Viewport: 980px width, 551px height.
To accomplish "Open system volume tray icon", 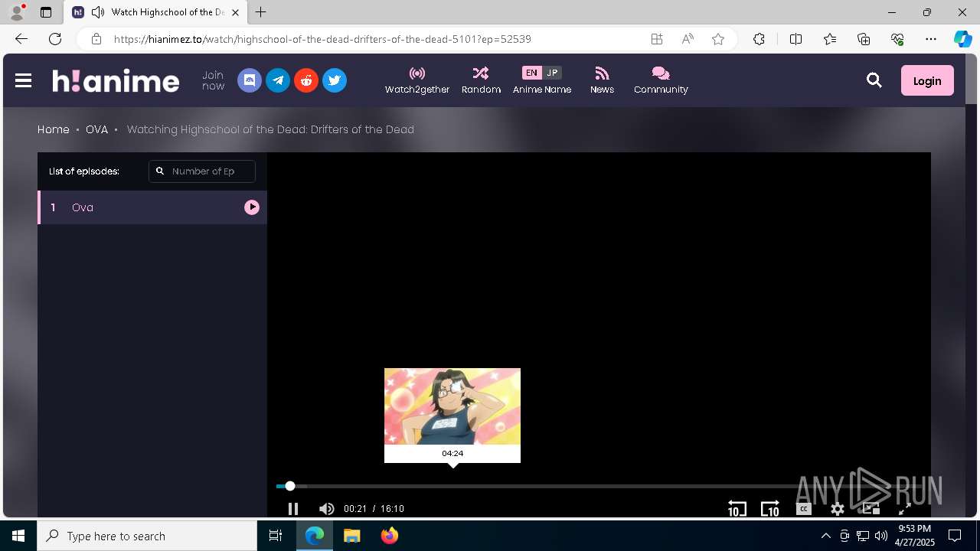I will pos(880,536).
